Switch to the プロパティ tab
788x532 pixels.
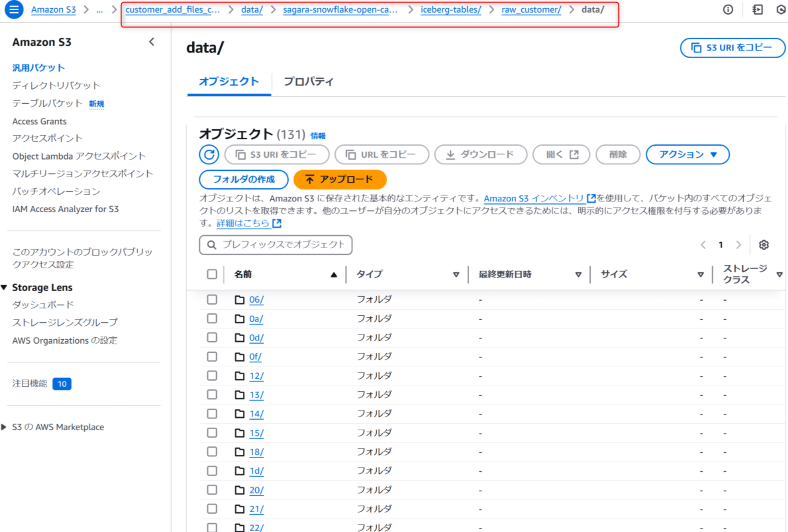click(x=309, y=82)
